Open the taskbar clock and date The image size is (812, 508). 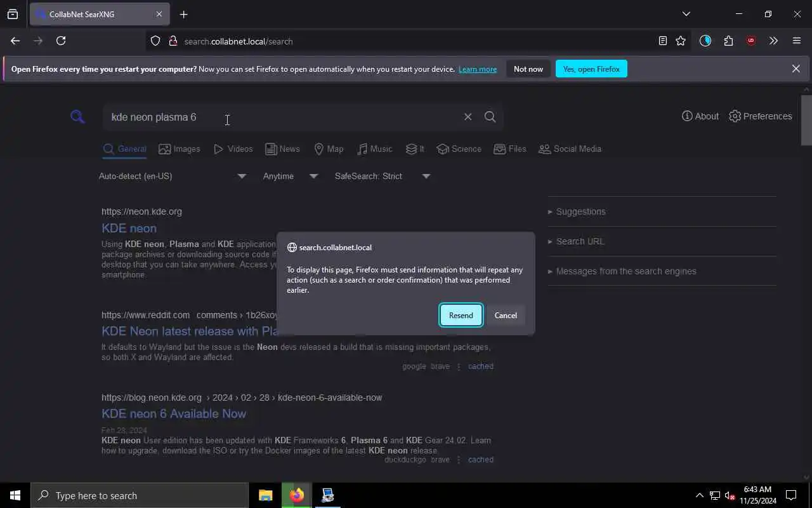757,495
